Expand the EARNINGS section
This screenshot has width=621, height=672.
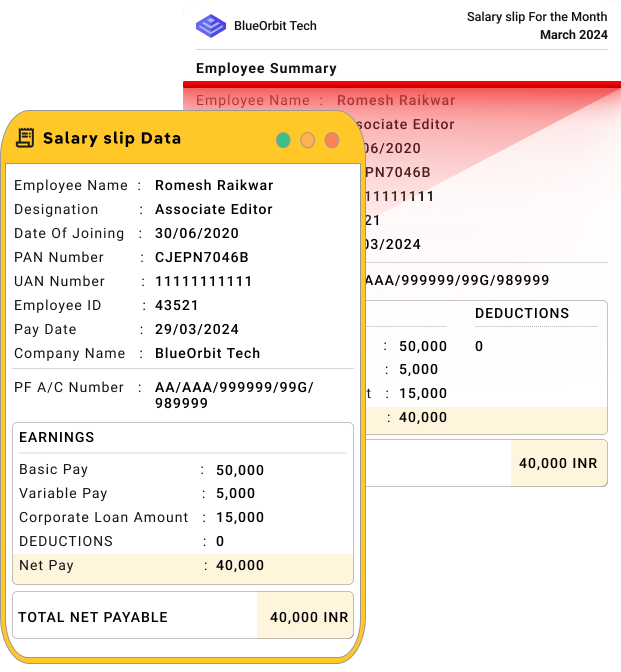56,436
